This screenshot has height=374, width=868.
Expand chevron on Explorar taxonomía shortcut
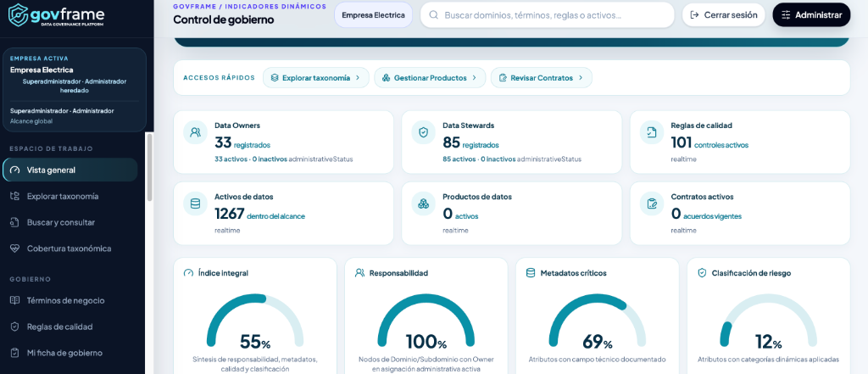[x=358, y=77]
